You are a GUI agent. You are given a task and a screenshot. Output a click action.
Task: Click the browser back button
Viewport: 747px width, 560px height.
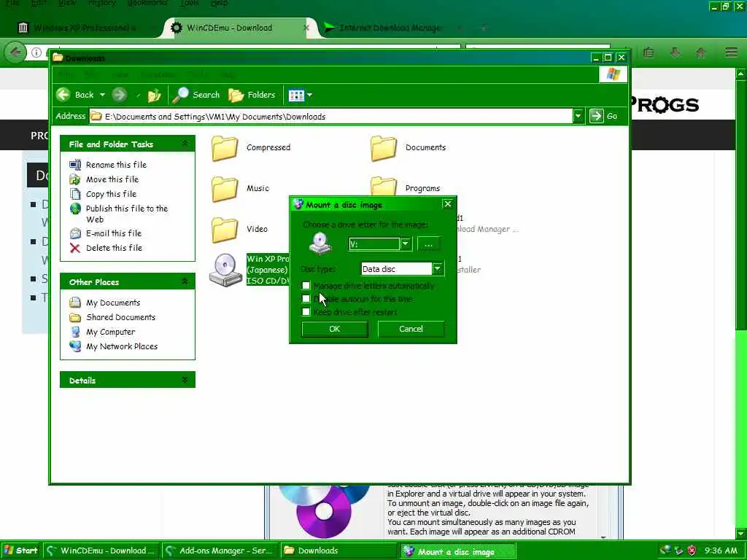[15, 52]
